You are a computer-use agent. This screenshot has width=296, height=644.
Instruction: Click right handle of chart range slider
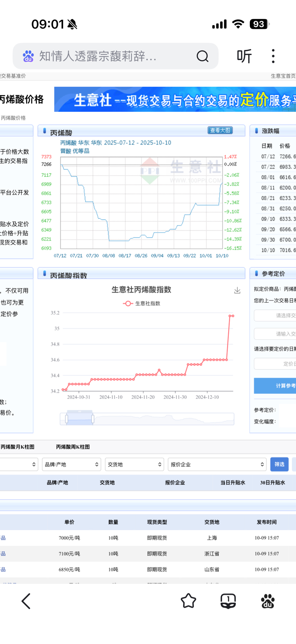click(93, 419)
